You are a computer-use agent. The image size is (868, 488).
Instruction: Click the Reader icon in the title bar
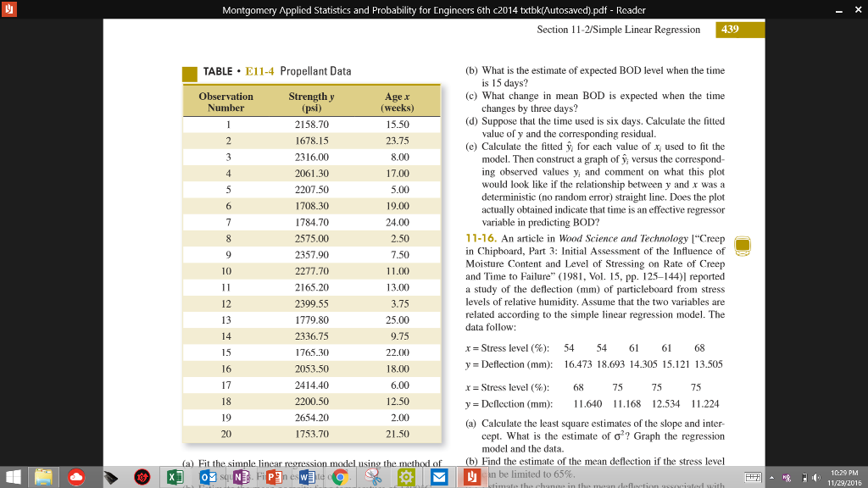(8, 8)
